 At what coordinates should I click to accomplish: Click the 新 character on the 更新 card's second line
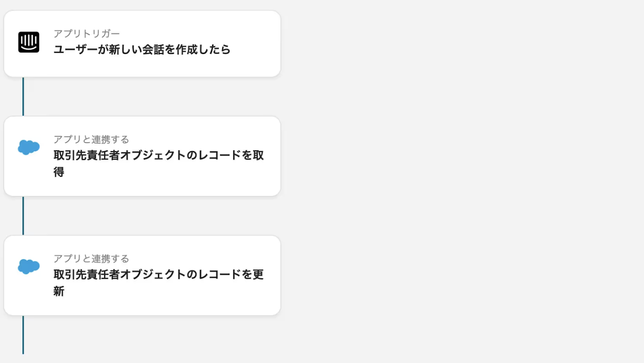coord(59,291)
